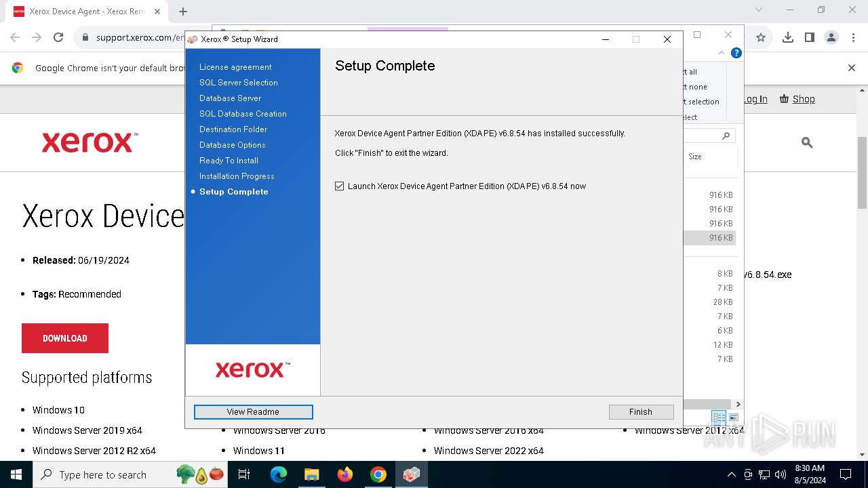
Task: Close the Xerox Device Agent Chrome tab
Action: pos(157,12)
